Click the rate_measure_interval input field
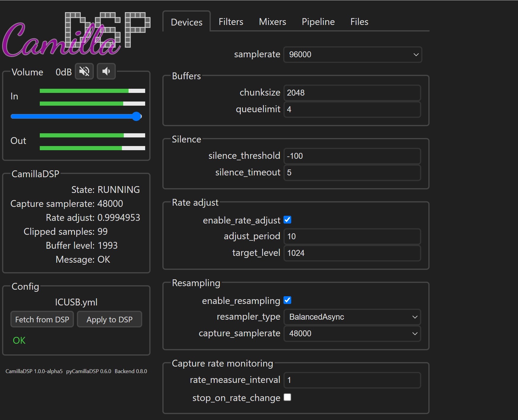 (x=352, y=380)
